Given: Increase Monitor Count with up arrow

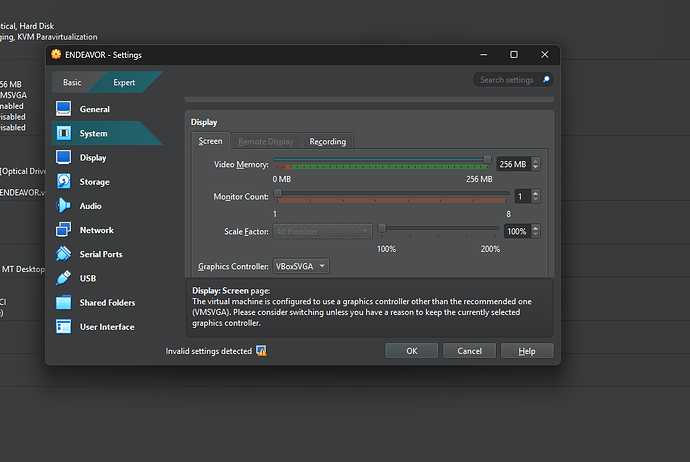Looking at the screenshot, I should (536, 193).
